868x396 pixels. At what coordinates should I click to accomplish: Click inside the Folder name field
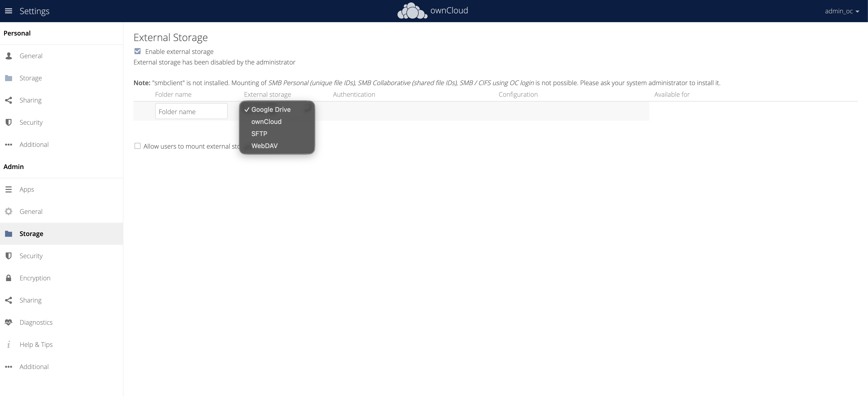pyautogui.click(x=191, y=111)
